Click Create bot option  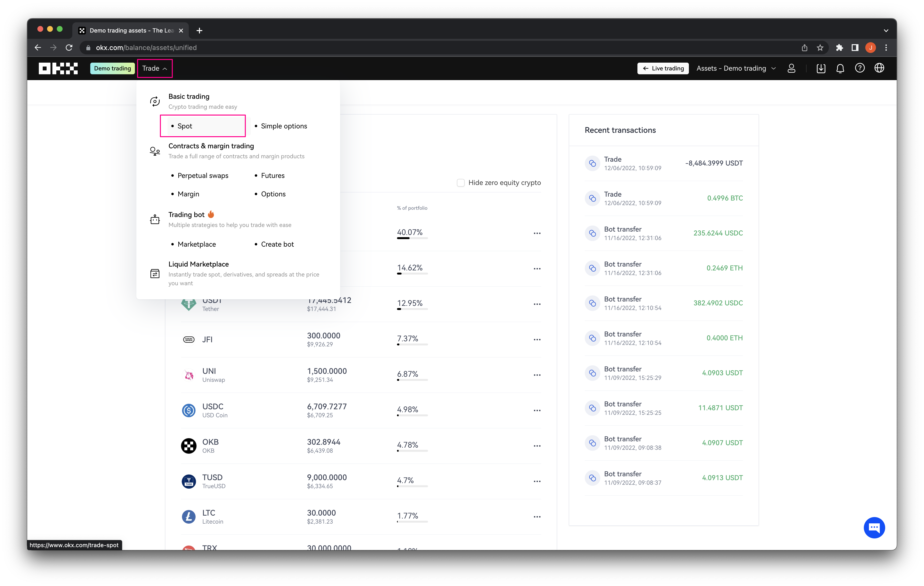click(x=277, y=244)
